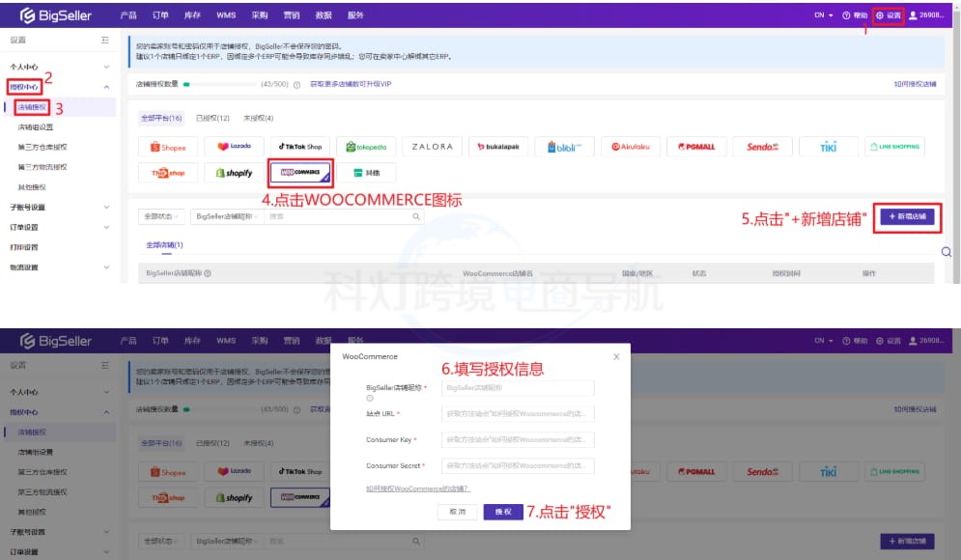Select the Shopee platform icon
This screenshot has width=961, height=560.
(x=167, y=146)
